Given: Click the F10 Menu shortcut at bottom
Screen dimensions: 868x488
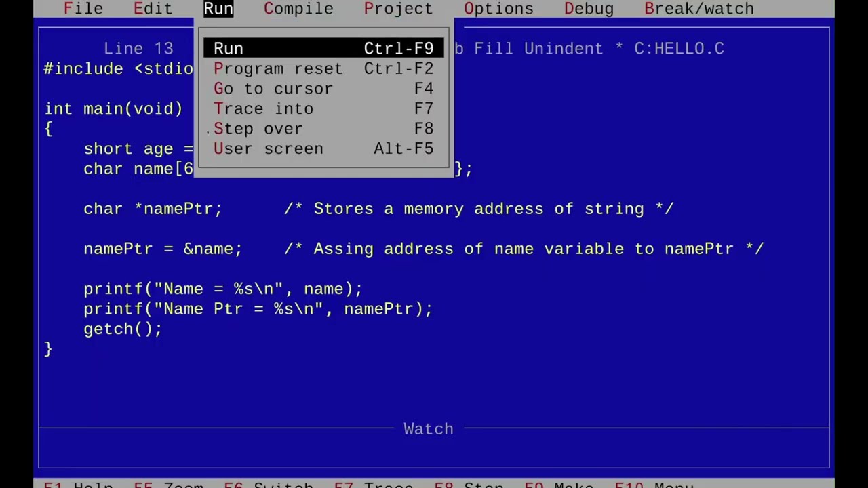Looking at the screenshot, I should [x=654, y=485].
